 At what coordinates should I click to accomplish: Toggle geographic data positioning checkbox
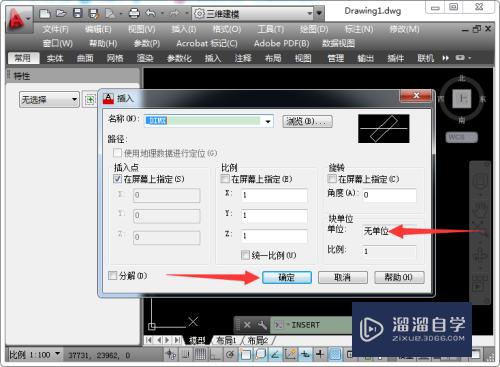tap(117, 153)
